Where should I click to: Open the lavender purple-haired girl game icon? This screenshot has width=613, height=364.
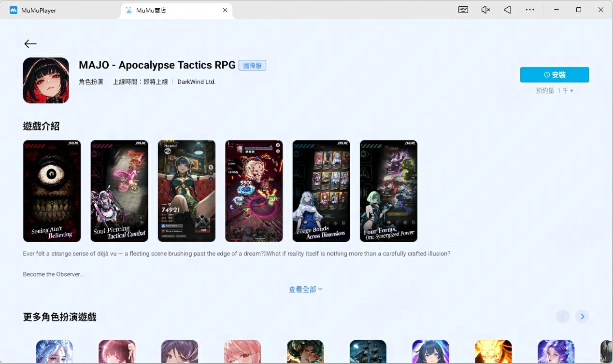(556, 351)
